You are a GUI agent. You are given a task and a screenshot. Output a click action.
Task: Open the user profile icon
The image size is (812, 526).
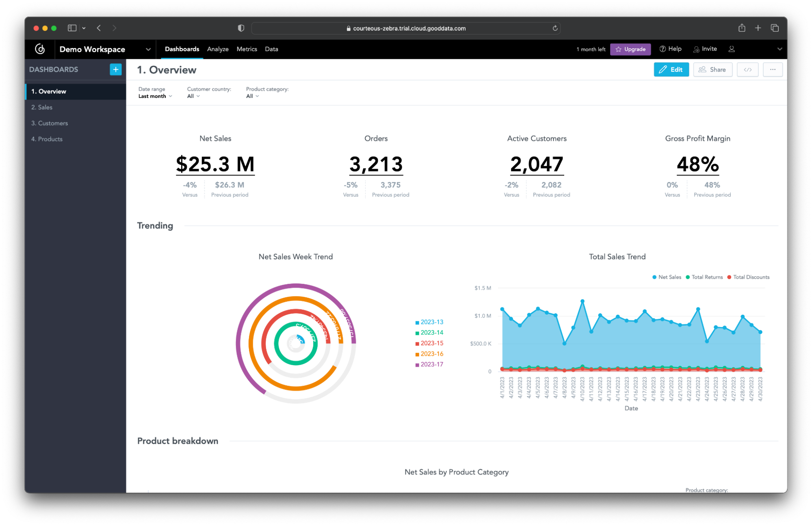732,49
